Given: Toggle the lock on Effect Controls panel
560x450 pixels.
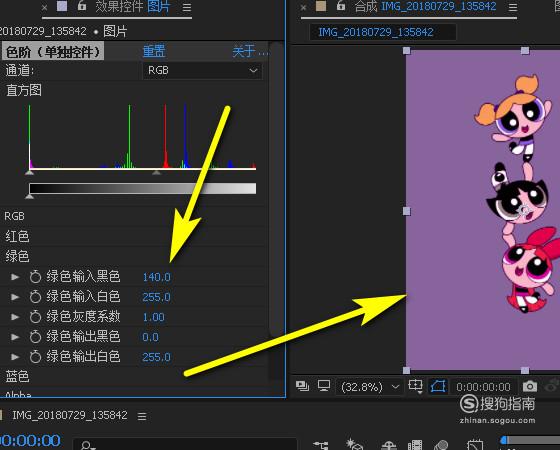Looking at the screenshot, I should (82, 5).
